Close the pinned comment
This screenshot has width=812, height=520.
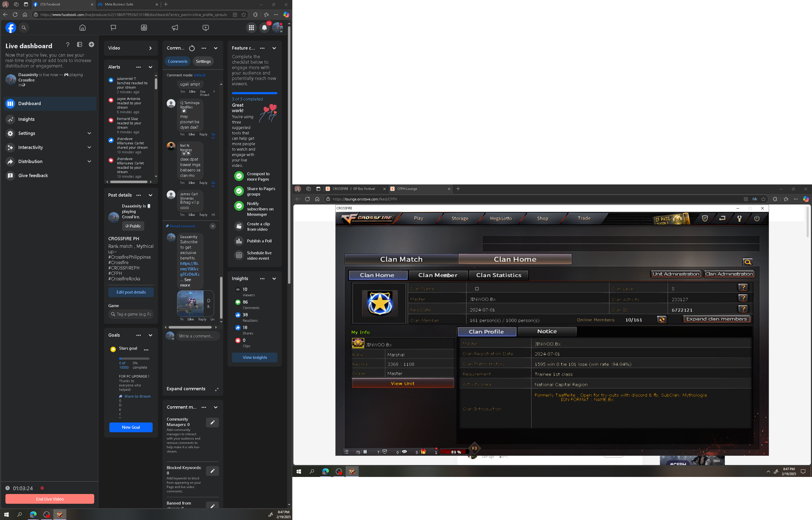tap(212, 226)
